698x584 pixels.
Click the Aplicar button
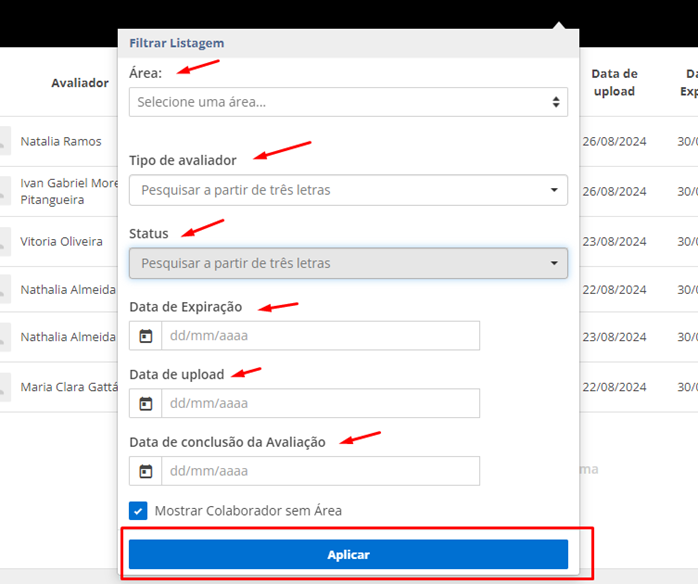(348, 555)
